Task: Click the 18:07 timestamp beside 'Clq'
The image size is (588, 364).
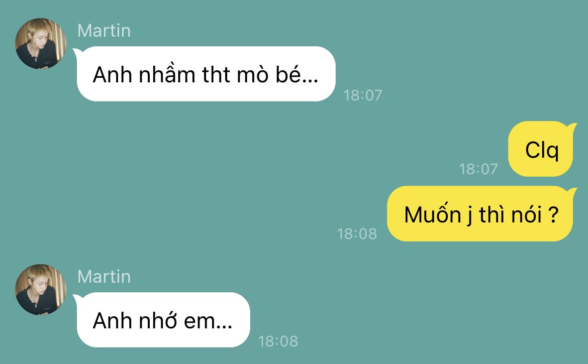Action: coord(478,169)
